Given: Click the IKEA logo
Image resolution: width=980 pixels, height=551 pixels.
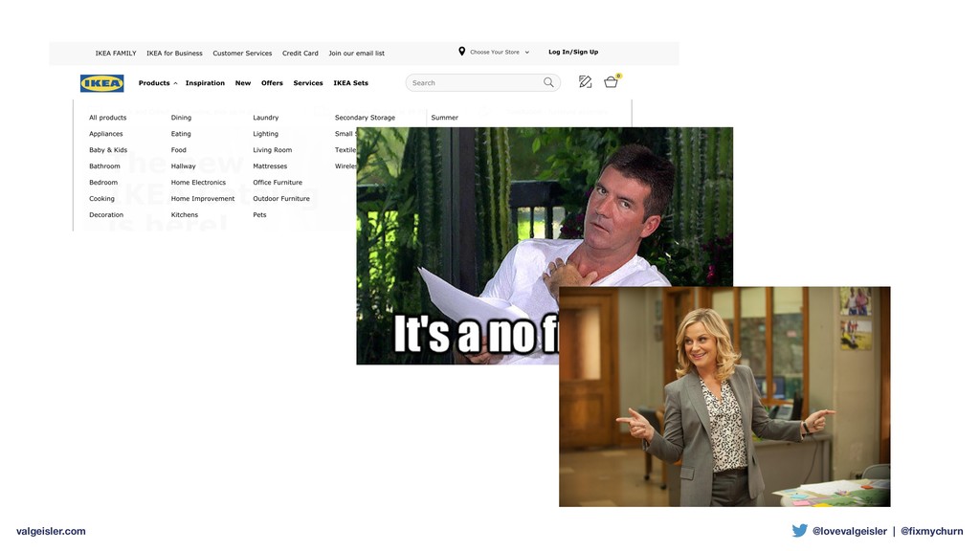Looking at the screenshot, I should [x=101, y=83].
